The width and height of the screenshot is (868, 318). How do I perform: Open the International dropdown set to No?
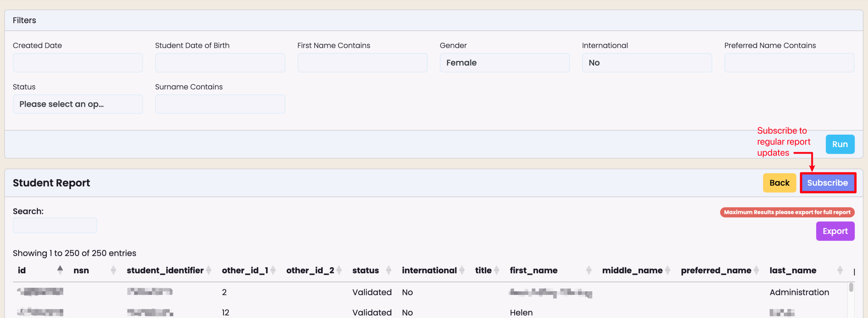pyautogui.click(x=647, y=63)
